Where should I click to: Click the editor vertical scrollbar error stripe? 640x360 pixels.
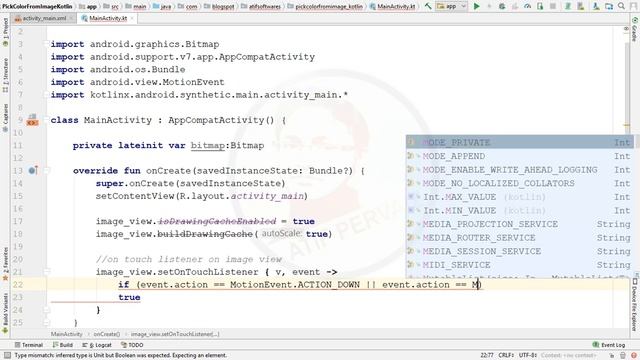627,126
